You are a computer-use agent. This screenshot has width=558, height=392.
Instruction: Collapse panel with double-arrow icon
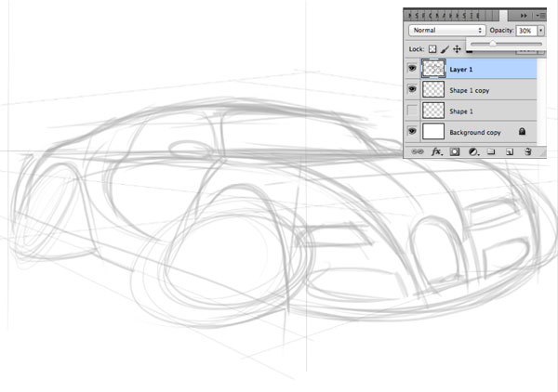point(524,16)
